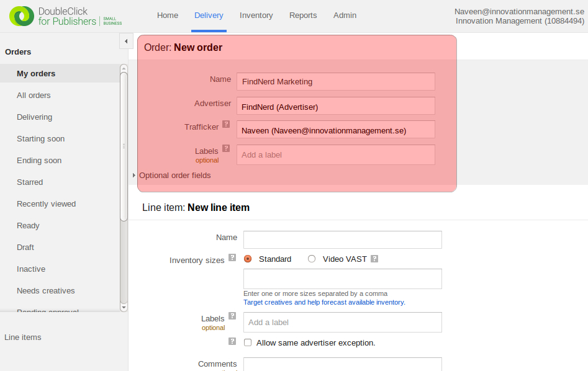Check Allow same advertiser exception
This screenshot has width=588, height=371.
pyautogui.click(x=248, y=342)
